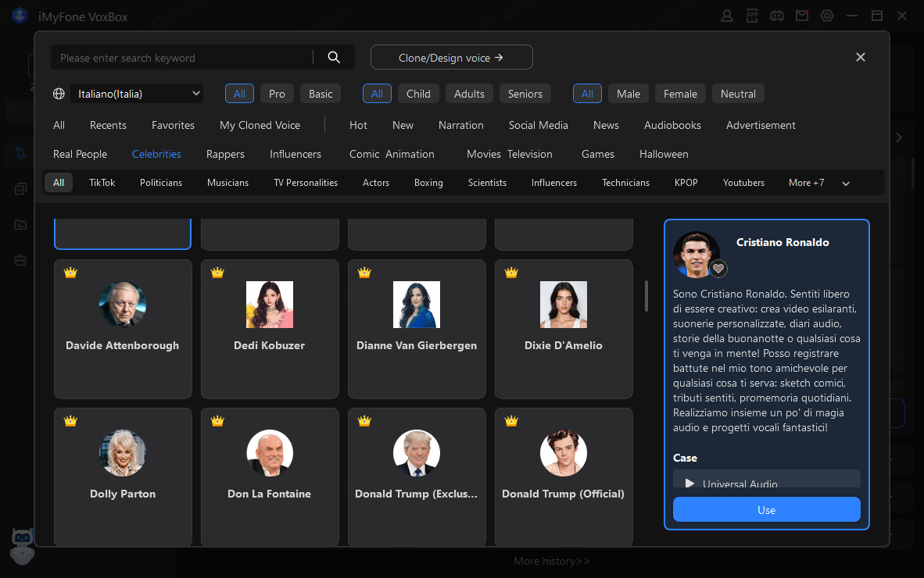Click the search magnifier icon
This screenshot has height=578, width=924.
click(334, 57)
